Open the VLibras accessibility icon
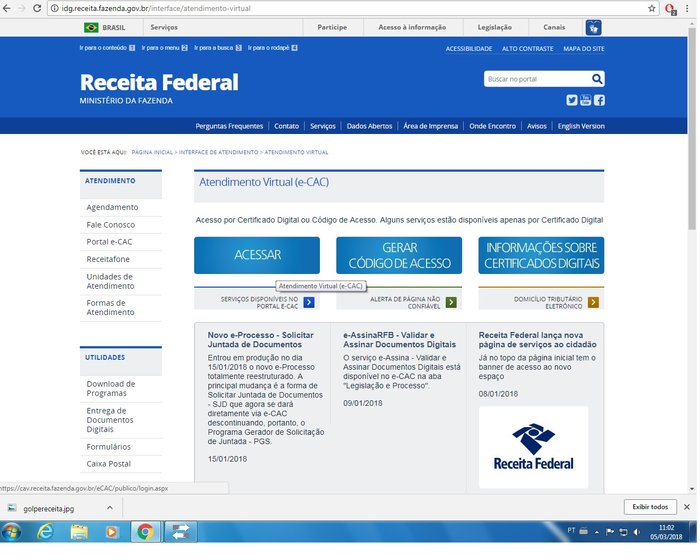The height and width of the screenshot is (560, 700). 593,27
